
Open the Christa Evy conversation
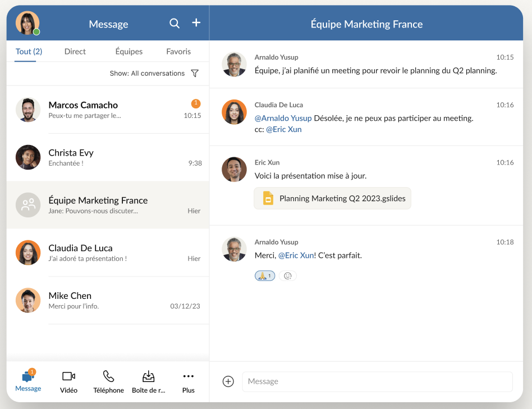coord(108,157)
